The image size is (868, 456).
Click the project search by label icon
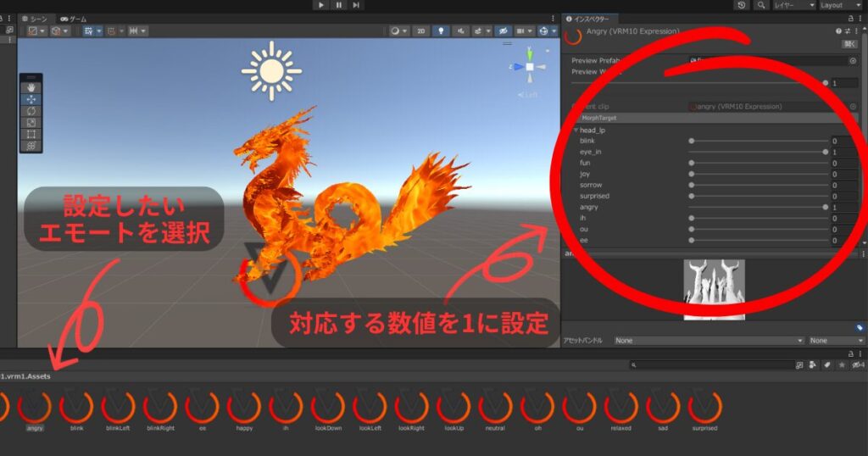827,364
